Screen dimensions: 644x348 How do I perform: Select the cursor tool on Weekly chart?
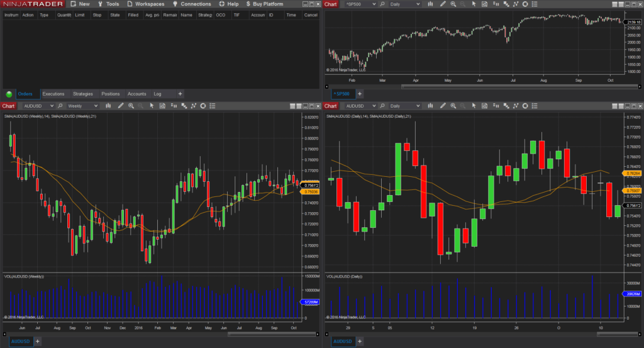pos(152,106)
